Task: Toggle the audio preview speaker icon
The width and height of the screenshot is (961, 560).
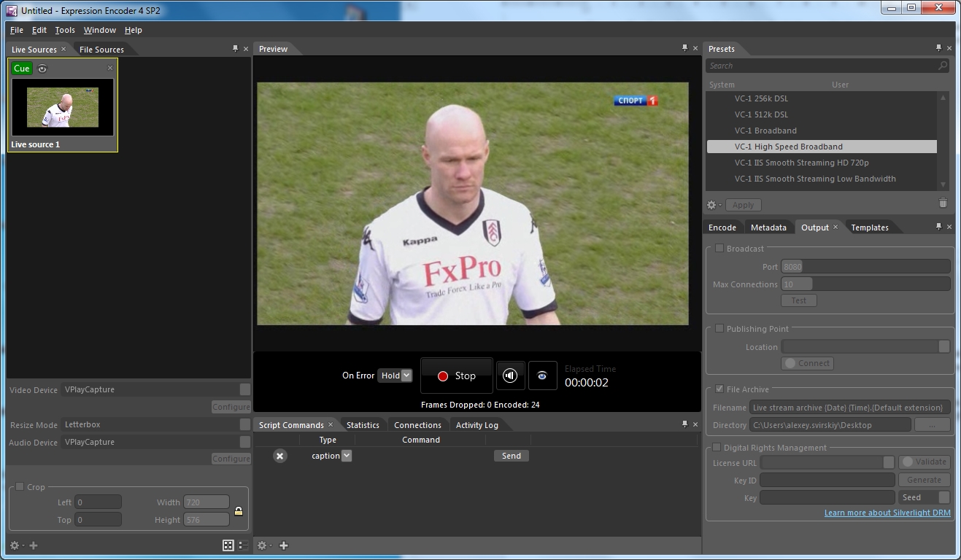Action: coord(510,376)
